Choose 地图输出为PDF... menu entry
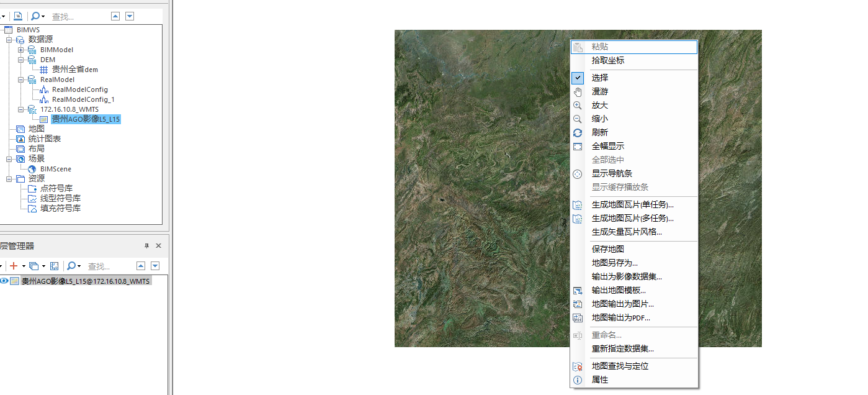Screen dimensions: 868x395 (634, 317)
